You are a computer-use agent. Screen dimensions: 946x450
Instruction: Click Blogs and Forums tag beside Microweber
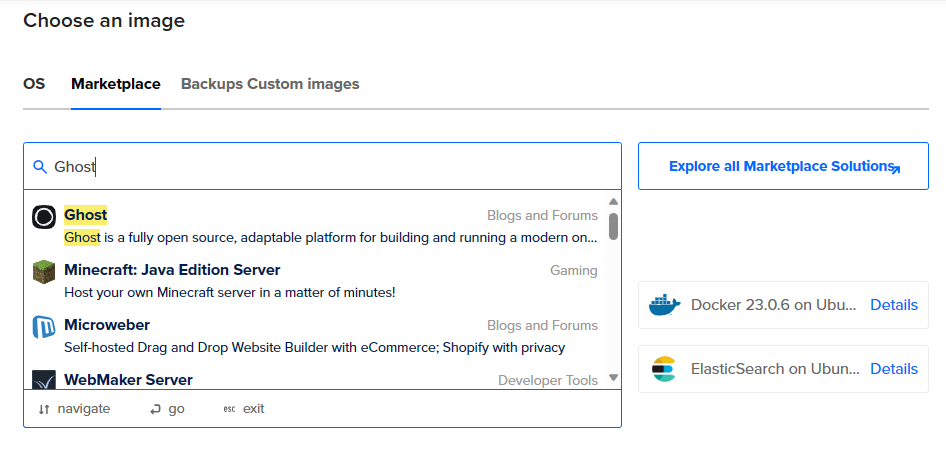542,326
